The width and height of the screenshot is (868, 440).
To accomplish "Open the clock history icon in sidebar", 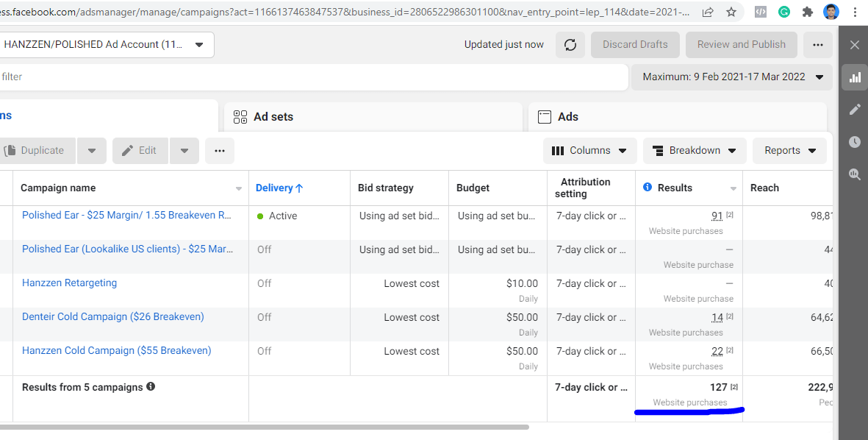I will click(854, 142).
